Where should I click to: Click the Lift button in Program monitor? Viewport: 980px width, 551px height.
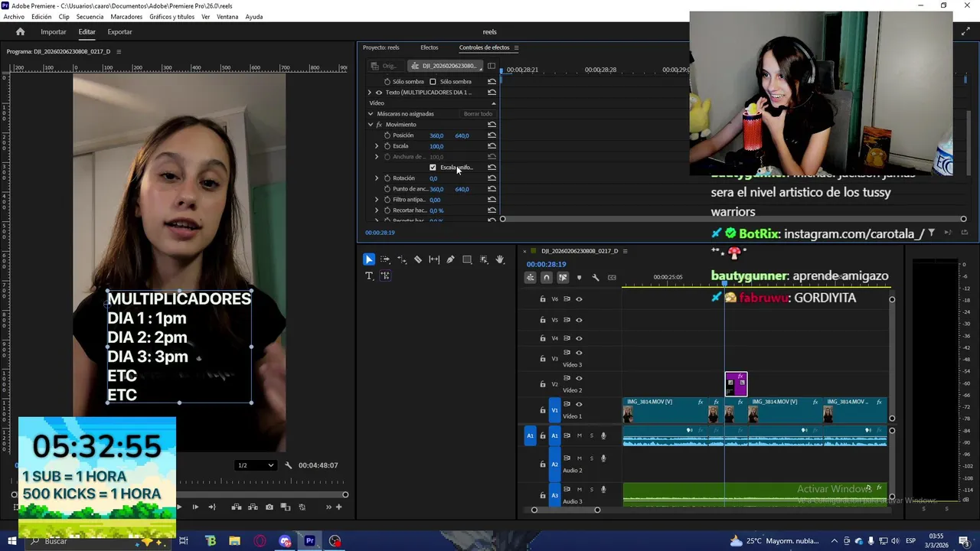click(x=236, y=507)
